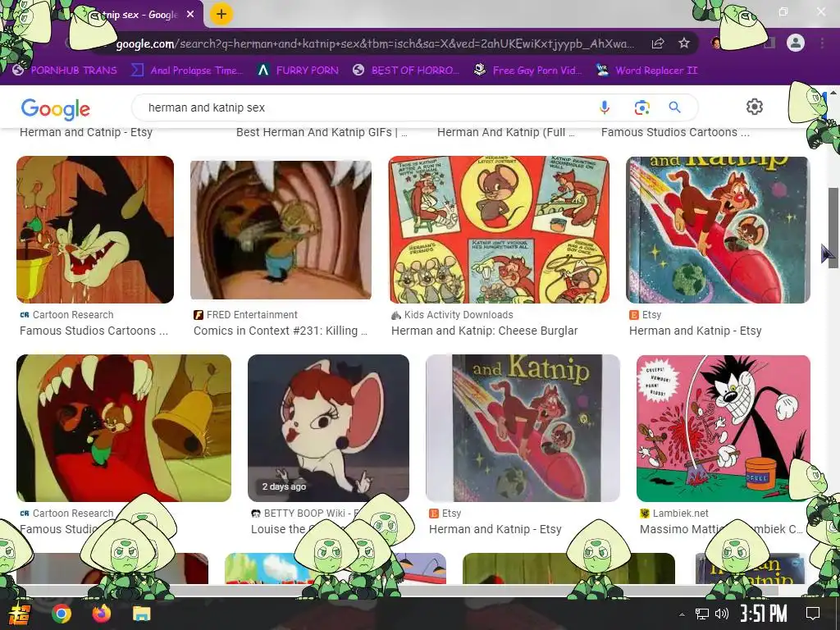Go to the Google logo homepage
Screen dimensions: 840x630
point(55,109)
